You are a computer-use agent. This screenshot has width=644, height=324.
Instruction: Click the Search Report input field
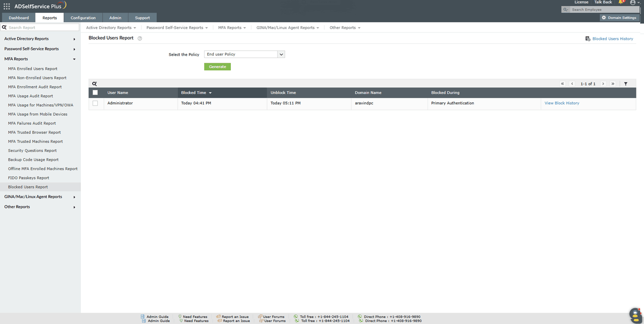click(42, 27)
